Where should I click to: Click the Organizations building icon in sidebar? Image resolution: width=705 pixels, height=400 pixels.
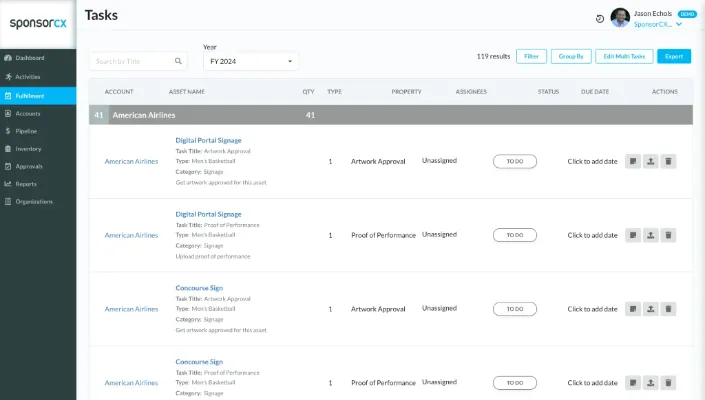8,201
